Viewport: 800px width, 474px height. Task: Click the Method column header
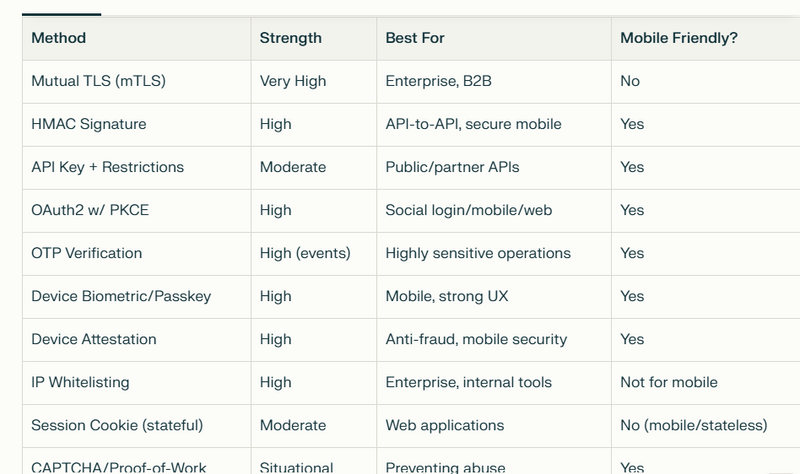coord(59,38)
